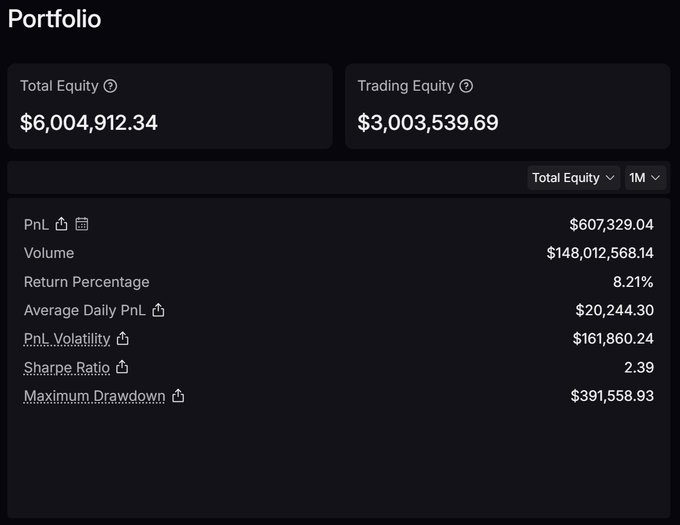Click the Total Equity help icon
680x525 pixels.
(111, 87)
